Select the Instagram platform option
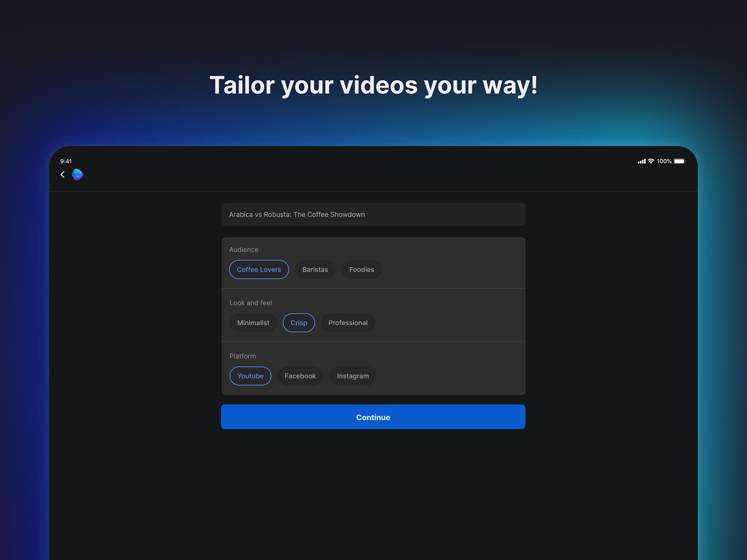The height and width of the screenshot is (560, 747). pos(352,376)
